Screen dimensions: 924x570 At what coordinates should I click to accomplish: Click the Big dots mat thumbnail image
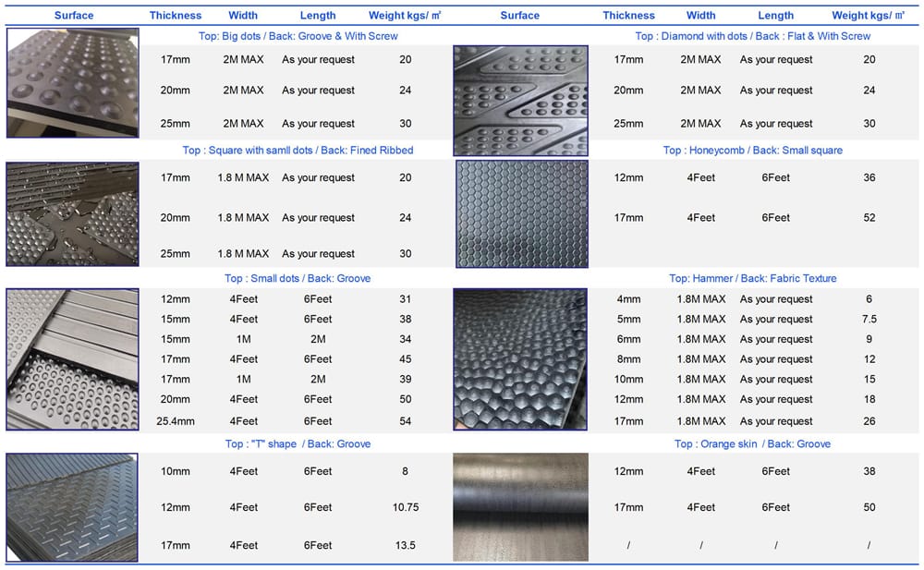[x=72, y=82]
